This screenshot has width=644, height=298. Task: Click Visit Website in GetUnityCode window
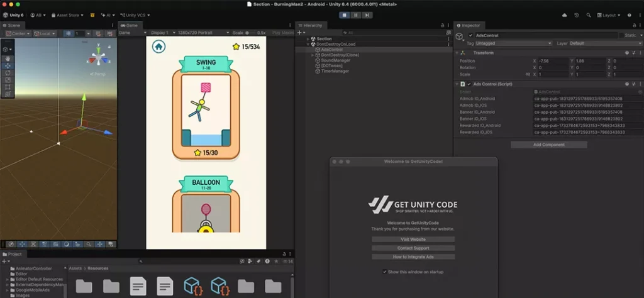[413, 240]
